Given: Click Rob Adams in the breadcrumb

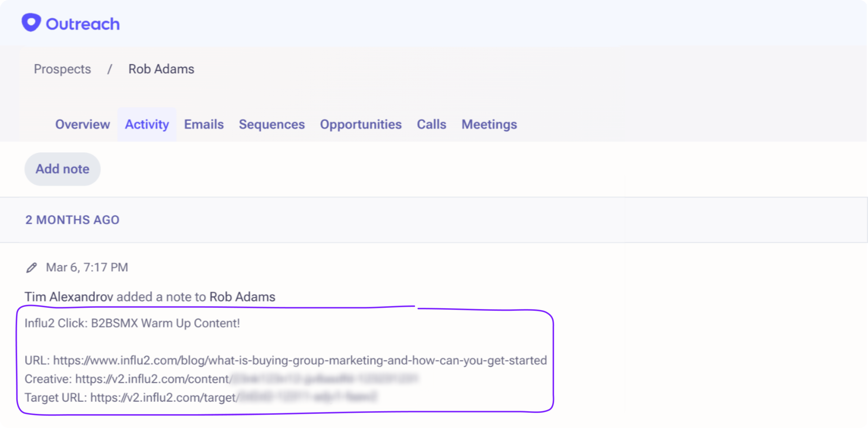Looking at the screenshot, I should [161, 69].
